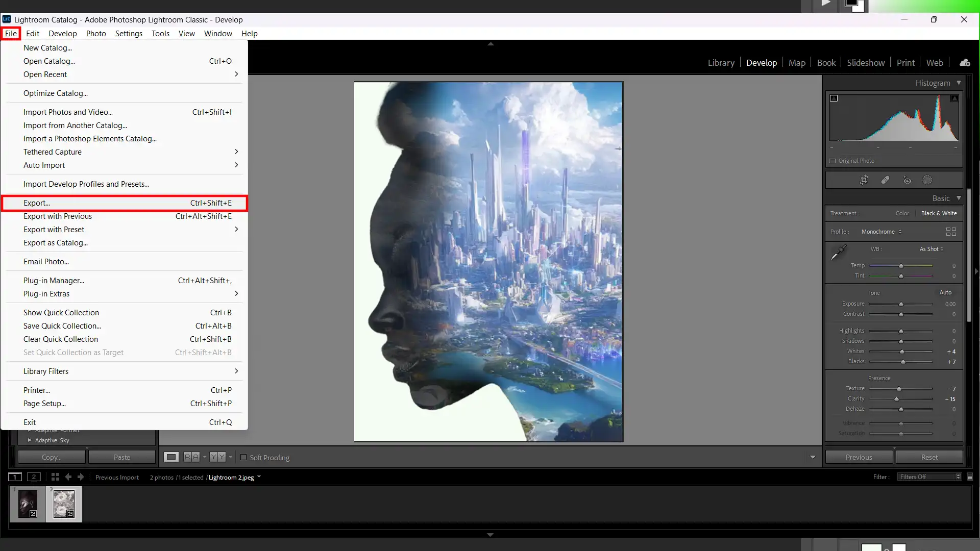Click the Develop tab in top navigation
The height and width of the screenshot is (551, 980).
pyautogui.click(x=761, y=62)
